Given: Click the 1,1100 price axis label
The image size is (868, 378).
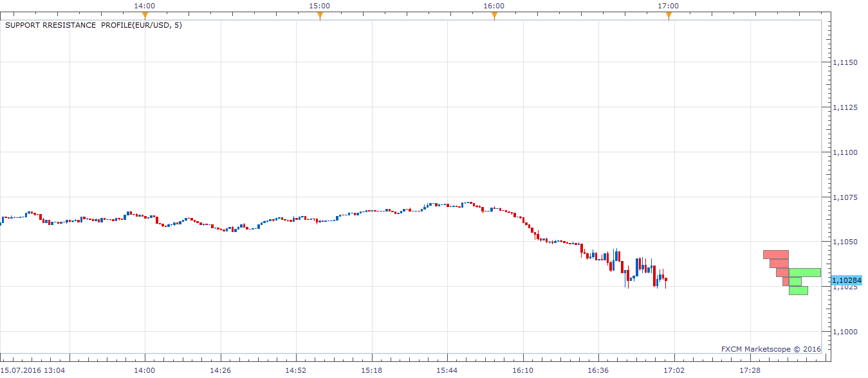Looking at the screenshot, I should point(845,152).
